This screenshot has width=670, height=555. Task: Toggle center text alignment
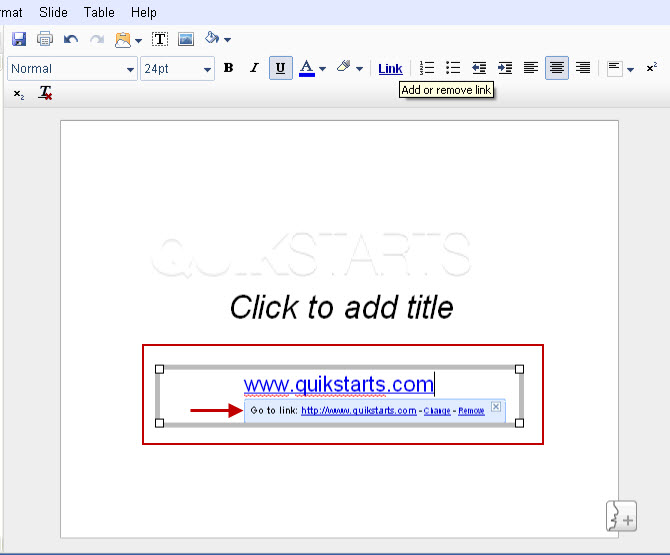point(557,68)
